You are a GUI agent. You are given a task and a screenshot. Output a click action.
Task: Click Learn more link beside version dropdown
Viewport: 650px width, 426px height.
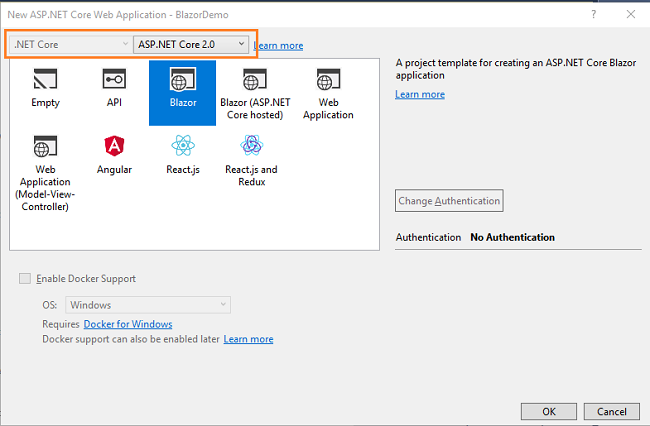pyautogui.click(x=278, y=46)
